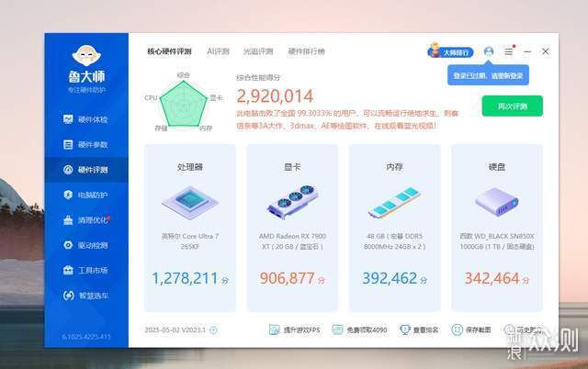The image size is (588, 369).
Task: Open 驱动检测 driver detection
Action: (x=85, y=245)
